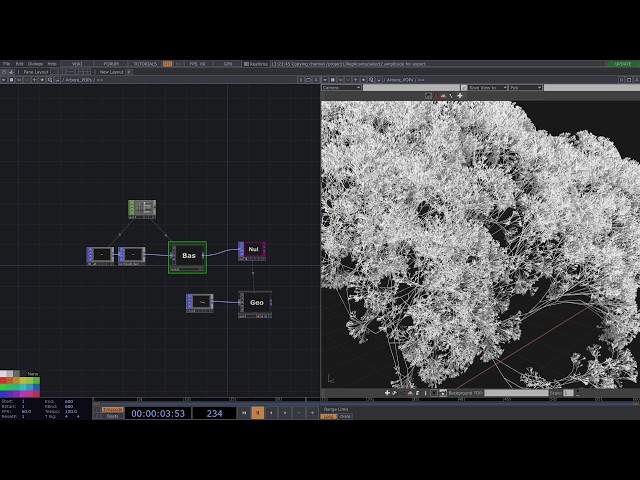This screenshot has width=640, height=480.
Task: Add a new layout with plus icon
Action: (x=129, y=72)
